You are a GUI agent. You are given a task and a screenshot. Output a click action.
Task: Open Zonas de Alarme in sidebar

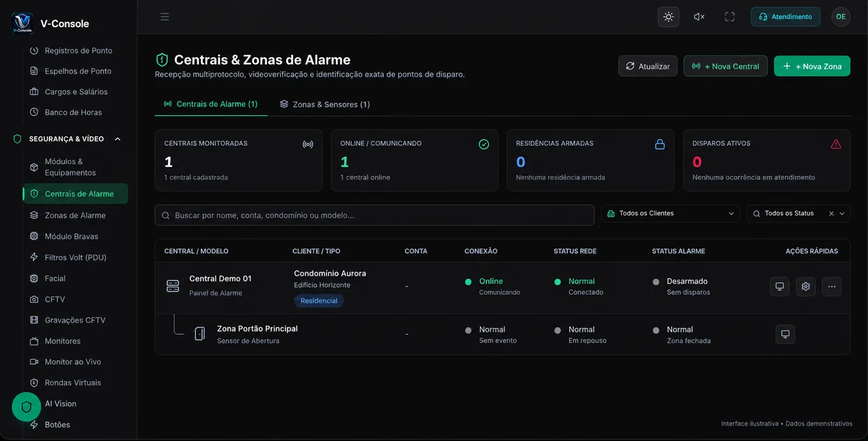point(75,215)
